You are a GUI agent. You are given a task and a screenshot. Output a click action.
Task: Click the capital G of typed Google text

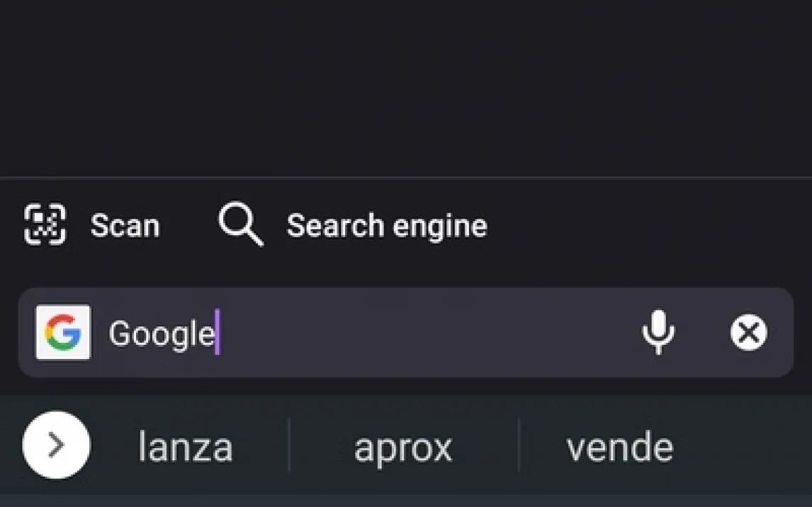[x=119, y=333]
